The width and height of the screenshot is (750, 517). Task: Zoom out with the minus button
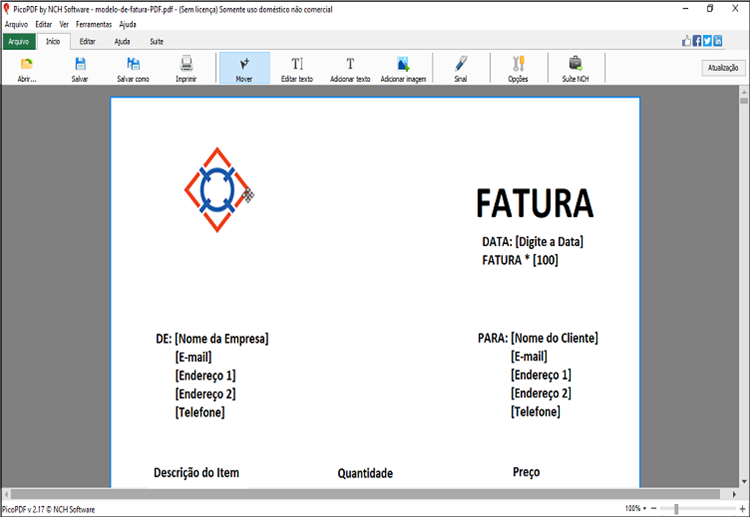pyautogui.click(x=654, y=508)
